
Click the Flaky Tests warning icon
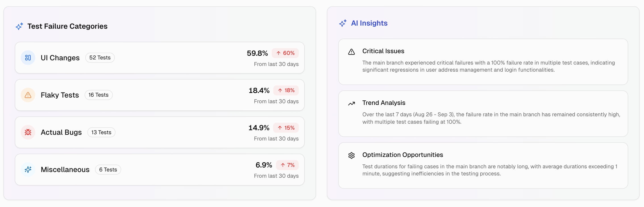pyautogui.click(x=28, y=95)
